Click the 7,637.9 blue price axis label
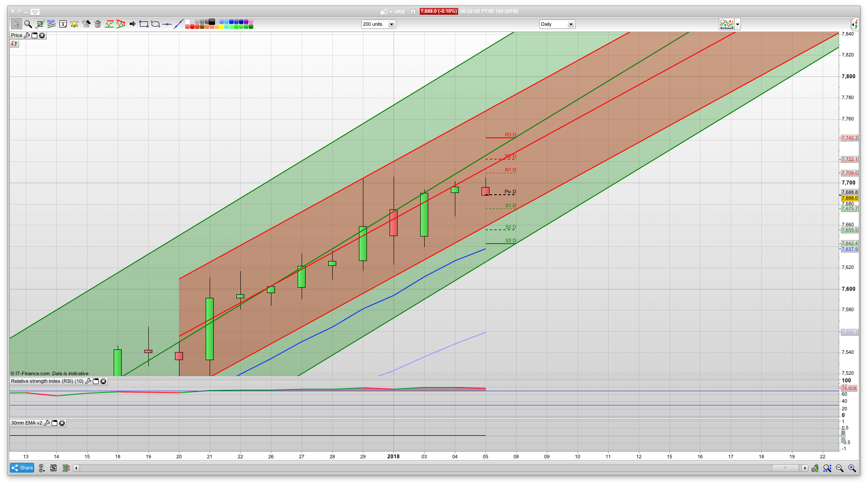 point(849,249)
